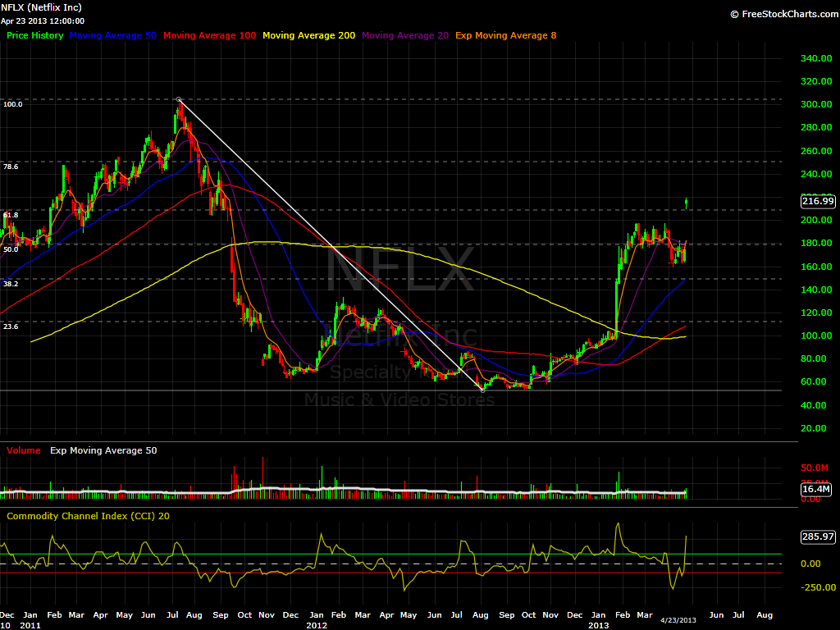Screen dimensions: 840x630
Task: Select the 16.4M volume value tag
Action: pyautogui.click(x=818, y=491)
